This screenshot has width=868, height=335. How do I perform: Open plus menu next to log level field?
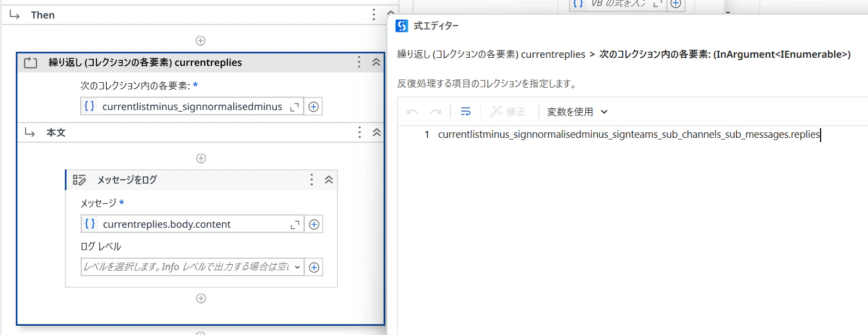click(314, 267)
